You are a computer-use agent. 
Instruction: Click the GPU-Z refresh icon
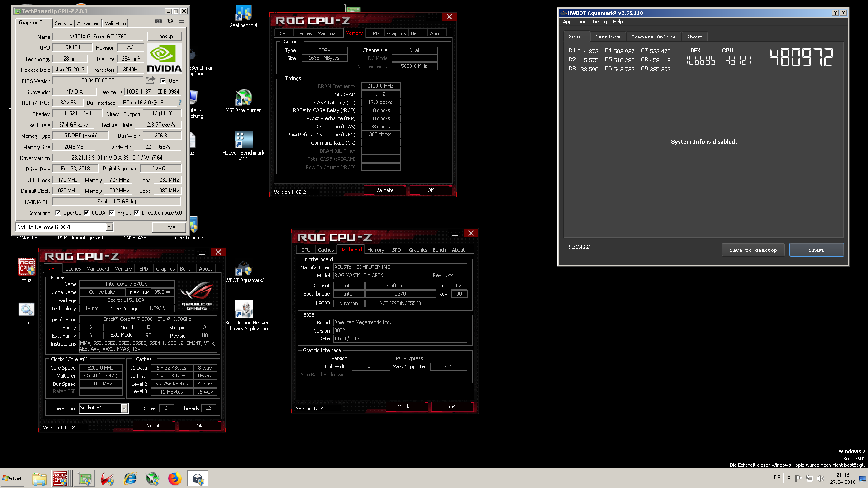tap(170, 21)
